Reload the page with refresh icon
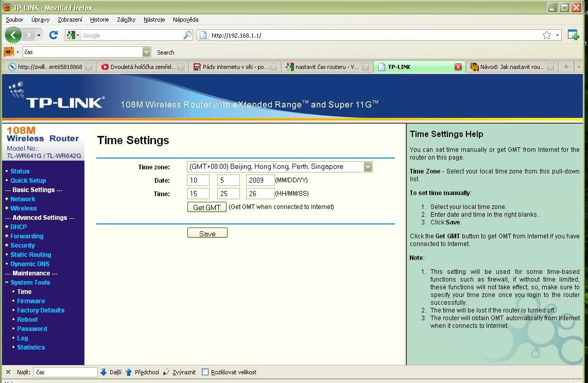This screenshot has width=588, height=383. [x=53, y=35]
